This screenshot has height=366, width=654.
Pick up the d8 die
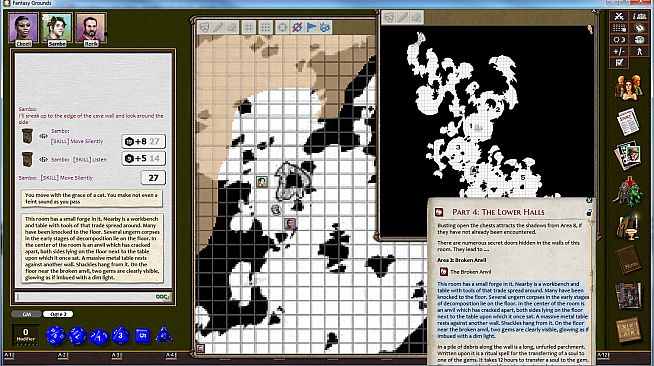click(x=121, y=335)
